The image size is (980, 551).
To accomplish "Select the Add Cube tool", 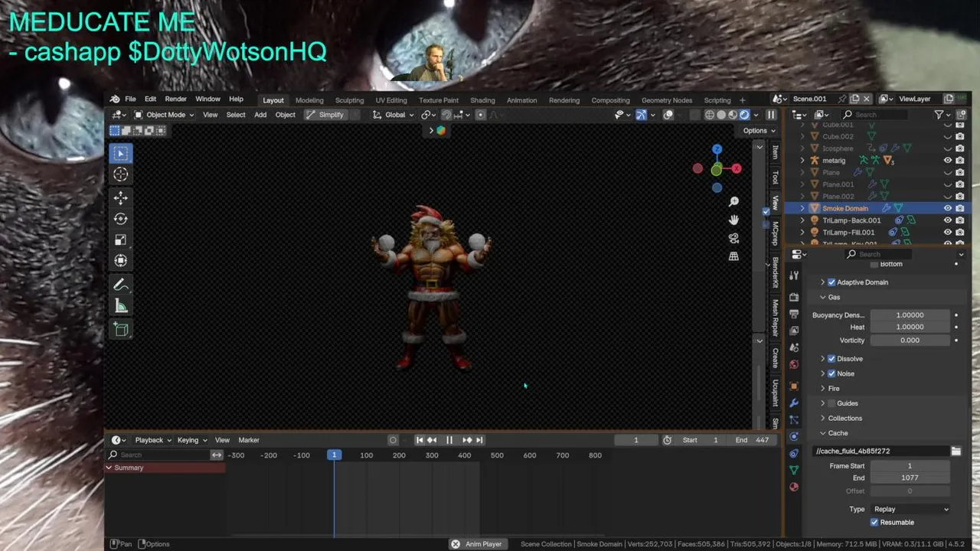I will tap(121, 329).
